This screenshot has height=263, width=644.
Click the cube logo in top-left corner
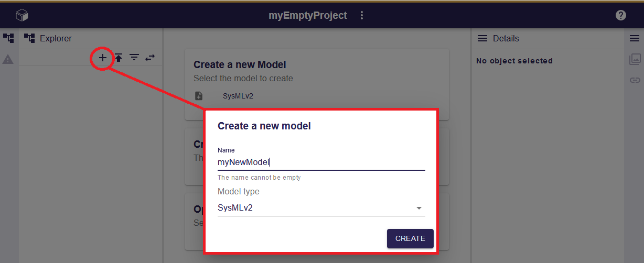click(x=22, y=16)
